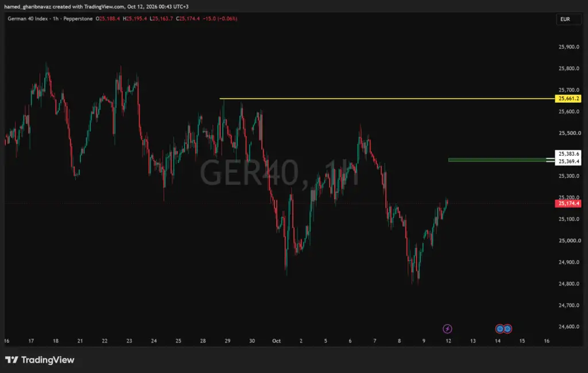Click the red 25,174.4 current price label
The height and width of the screenshot is (373, 588).
pos(568,204)
